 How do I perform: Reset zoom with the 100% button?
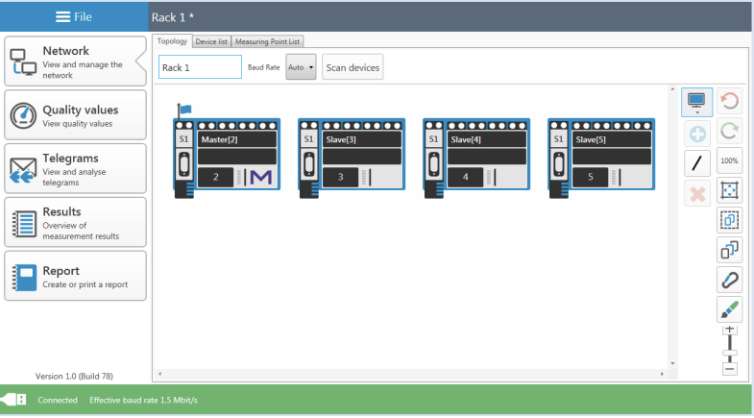pyautogui.click(x=729, y=160)
